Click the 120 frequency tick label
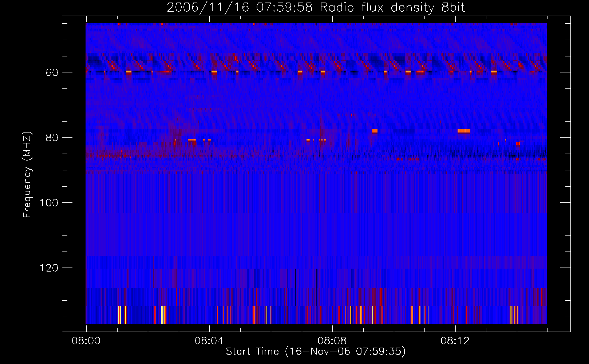This screenshot has height=364, width=589. (x=49, y=268)
